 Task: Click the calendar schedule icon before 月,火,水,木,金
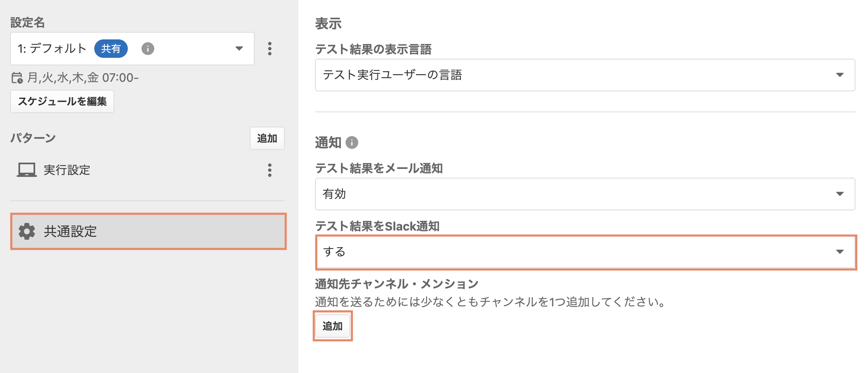tap(17, 78)
